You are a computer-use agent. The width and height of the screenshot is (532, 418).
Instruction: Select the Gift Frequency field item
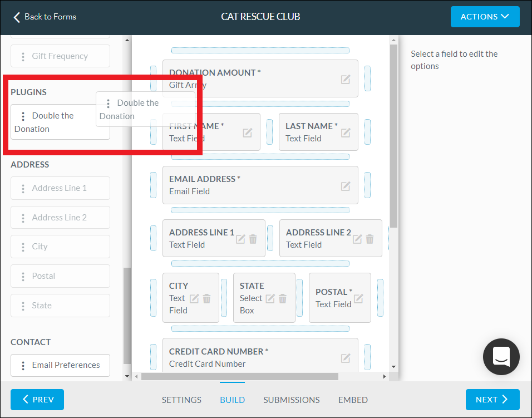(x=61, y=56)
